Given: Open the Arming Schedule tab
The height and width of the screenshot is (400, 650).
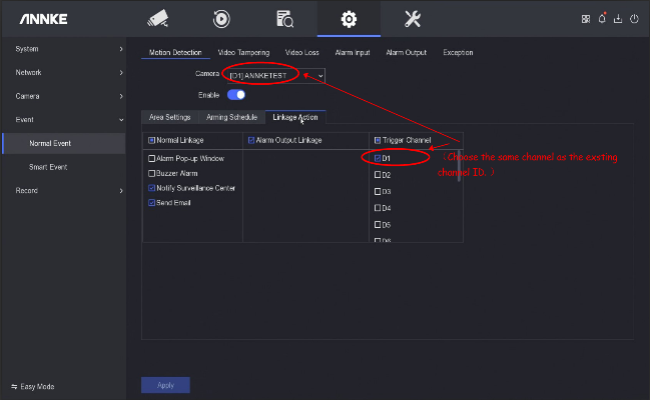Looking at the screenshot, I should pos(231,117).
